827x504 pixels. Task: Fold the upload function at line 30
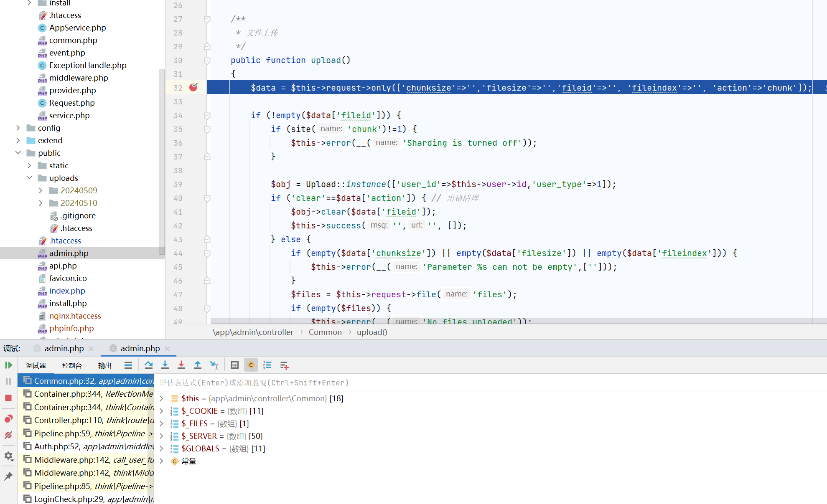click(x=207, y=61)
